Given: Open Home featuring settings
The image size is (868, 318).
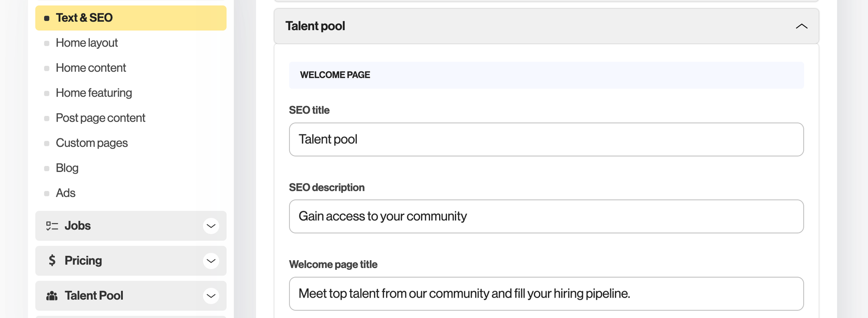Looking at the screenshot, I should [x=94, y=93].
